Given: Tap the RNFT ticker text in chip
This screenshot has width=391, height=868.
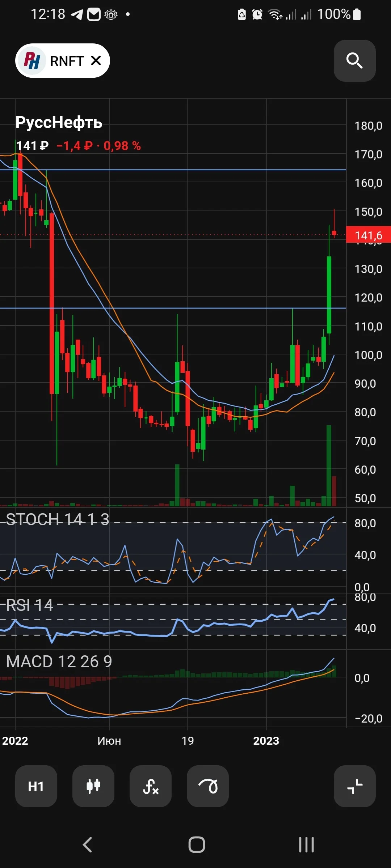Looking at the screenshot, I should [67, 61].
